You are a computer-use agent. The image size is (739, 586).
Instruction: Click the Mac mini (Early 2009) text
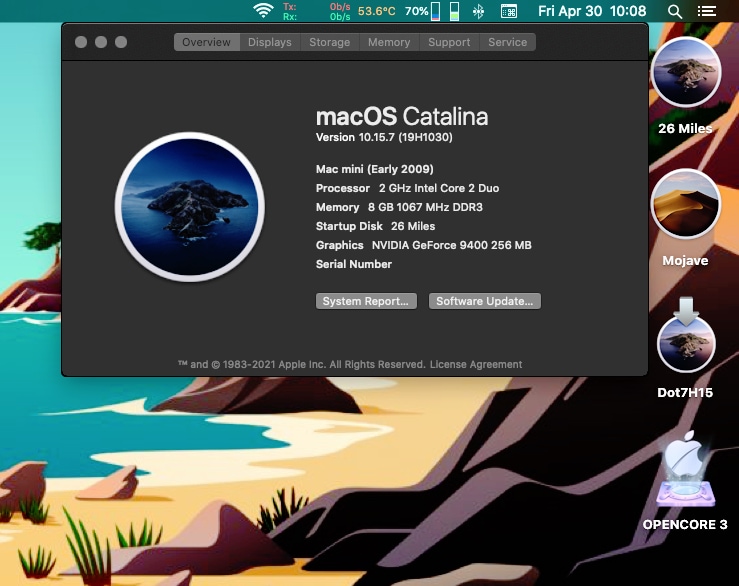(x=375, y=169)
